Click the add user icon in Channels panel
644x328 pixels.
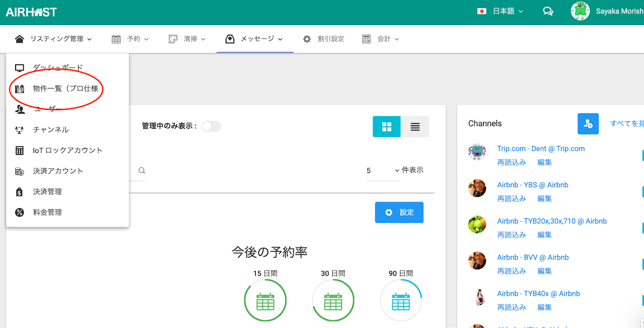pos(588,124)
